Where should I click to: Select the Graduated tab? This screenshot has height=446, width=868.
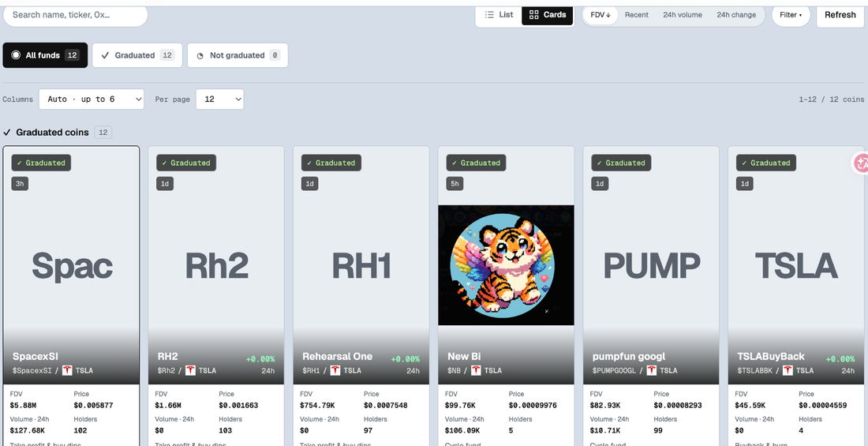[x=137, y=55]
